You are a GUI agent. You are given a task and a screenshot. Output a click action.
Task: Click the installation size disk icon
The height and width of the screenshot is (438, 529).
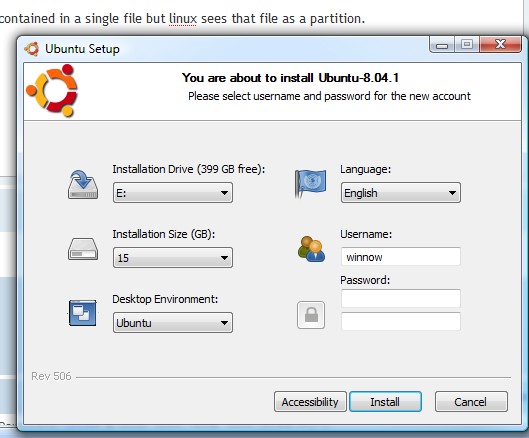[83, 249]
